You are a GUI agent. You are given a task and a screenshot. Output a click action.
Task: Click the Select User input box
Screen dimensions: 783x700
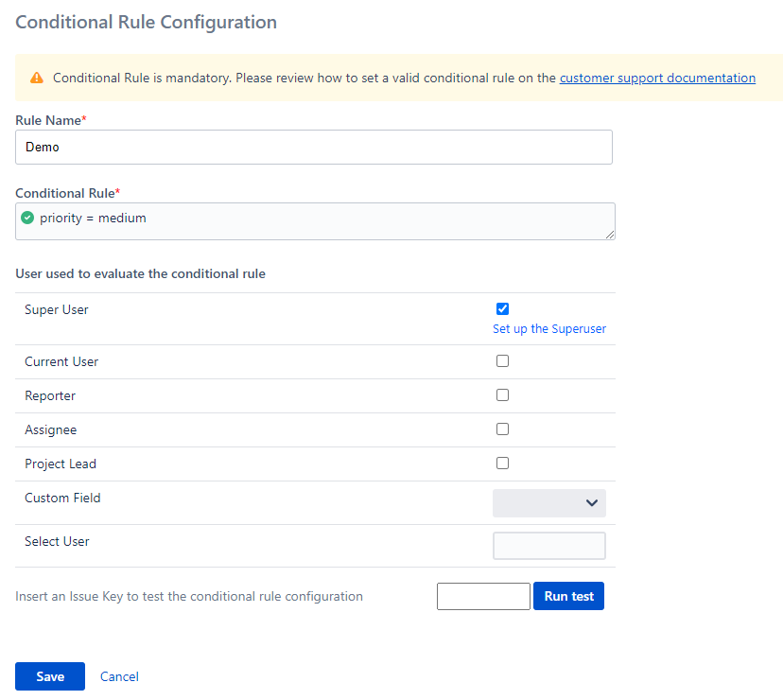click(549, 546)
